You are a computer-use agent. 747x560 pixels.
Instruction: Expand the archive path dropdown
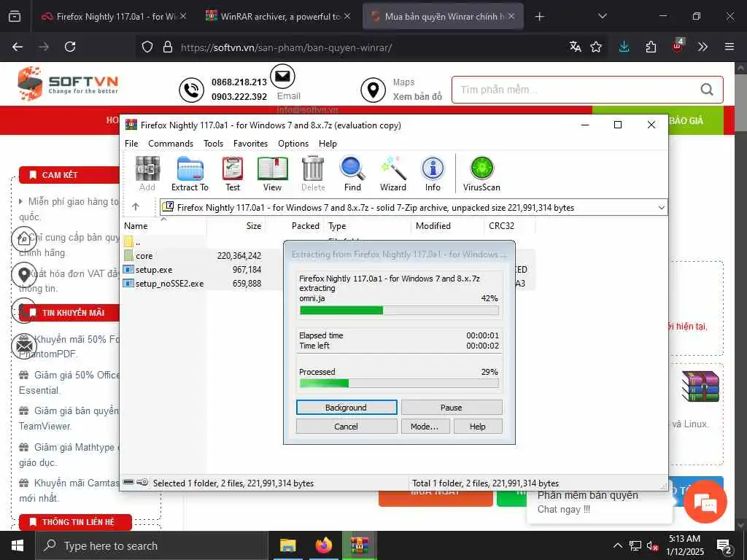661,208
